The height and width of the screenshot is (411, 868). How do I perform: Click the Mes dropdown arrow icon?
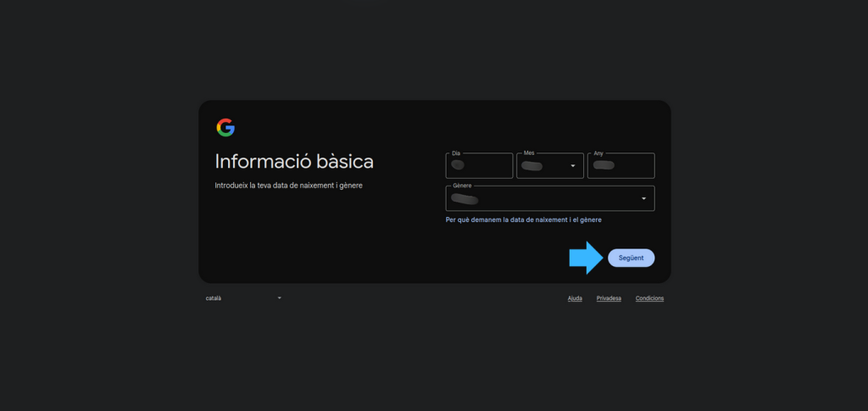(572, 166)
